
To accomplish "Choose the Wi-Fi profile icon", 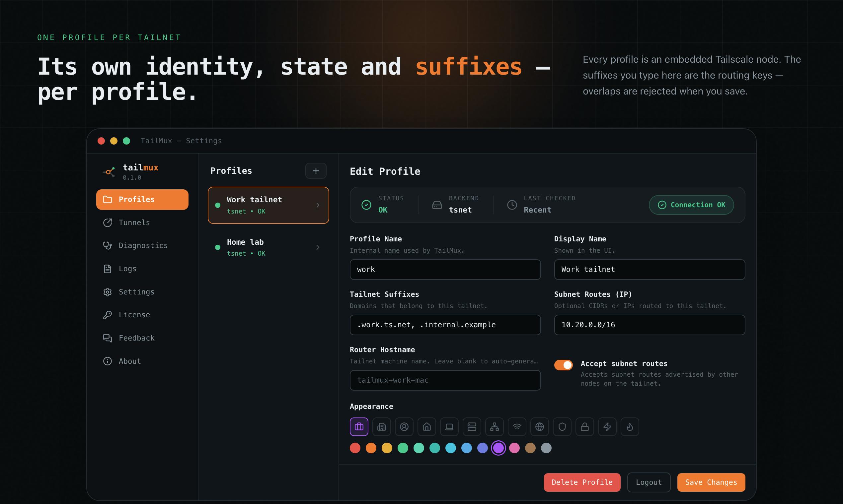I will coord(517,426).
